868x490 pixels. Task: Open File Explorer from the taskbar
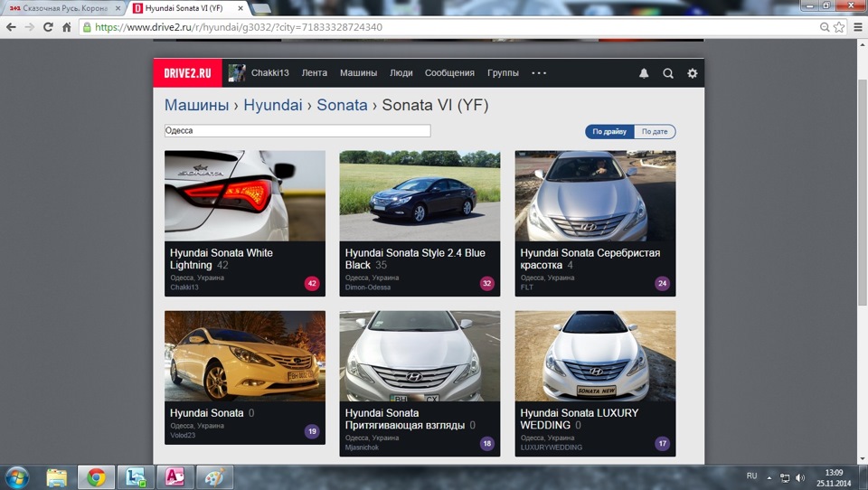(x=56, y=477)
